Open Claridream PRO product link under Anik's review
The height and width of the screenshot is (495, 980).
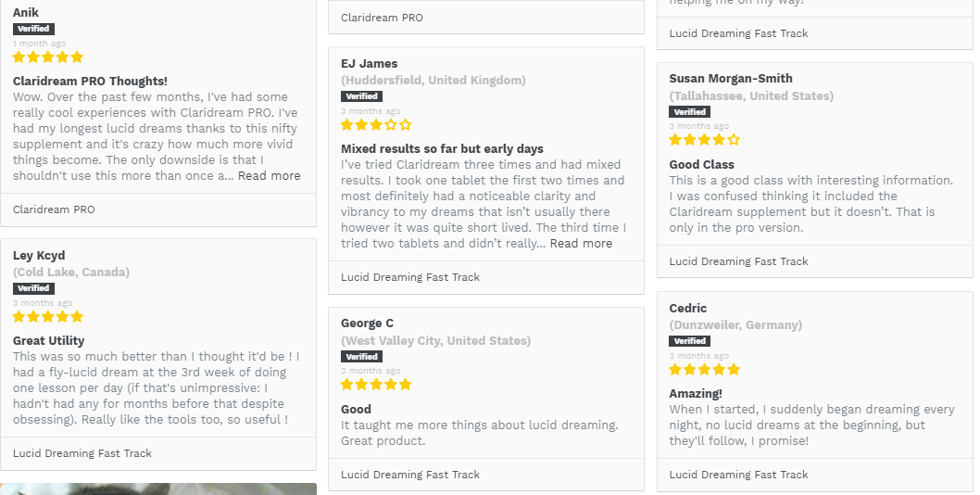(x=54, y=209)
